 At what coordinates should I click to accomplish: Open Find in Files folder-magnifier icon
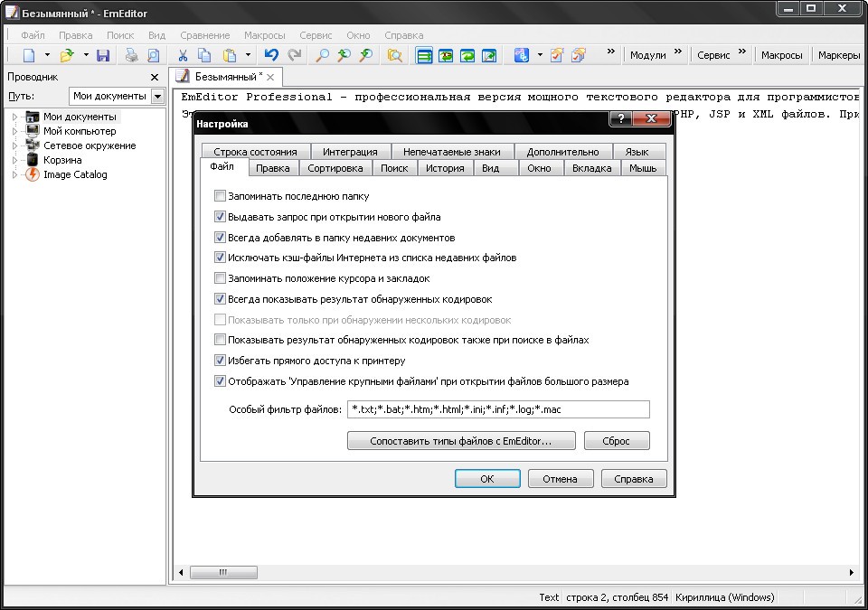coord(395,55)
